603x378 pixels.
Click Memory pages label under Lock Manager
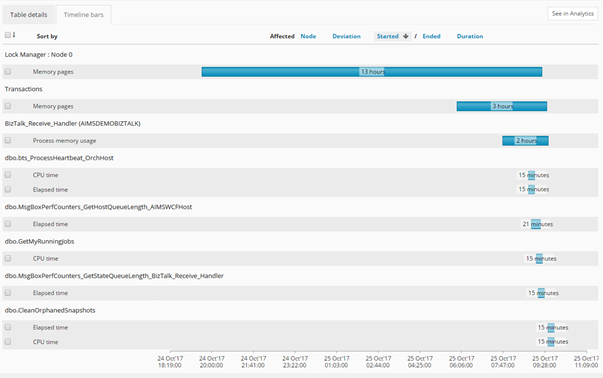pos(53,72)
